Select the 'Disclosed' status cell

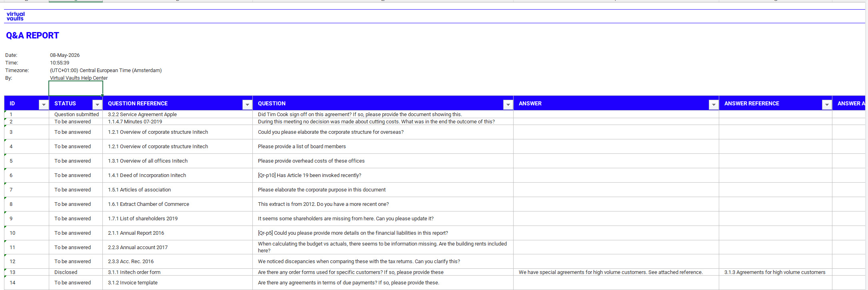[x=76, y=272]
